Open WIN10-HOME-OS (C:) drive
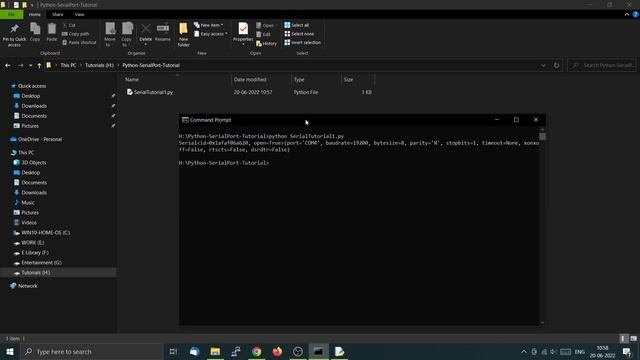640x360 pixels. tap(45, 233)
